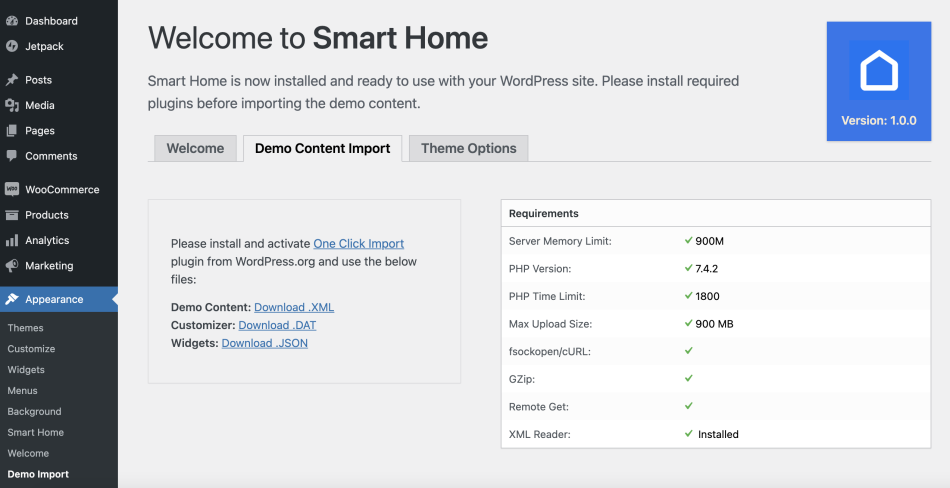Download the Customizer .DAT file

click(277, 325)
